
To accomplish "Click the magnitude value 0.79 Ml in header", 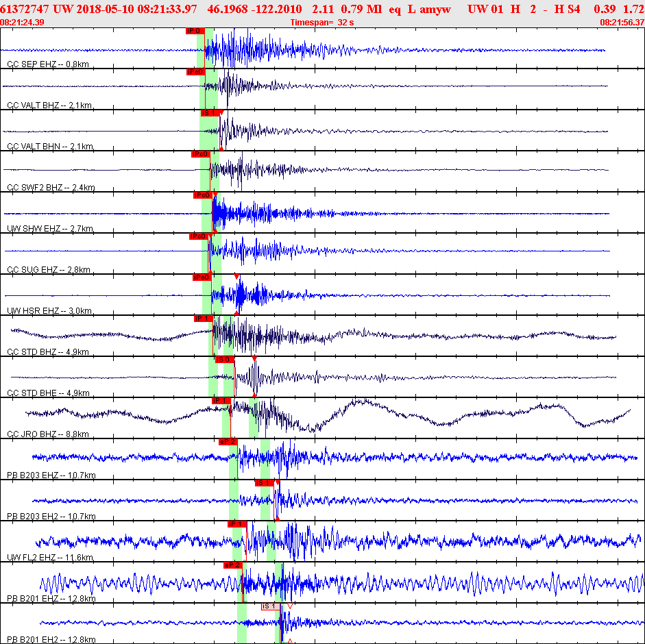I will click(x=361, y=9).
